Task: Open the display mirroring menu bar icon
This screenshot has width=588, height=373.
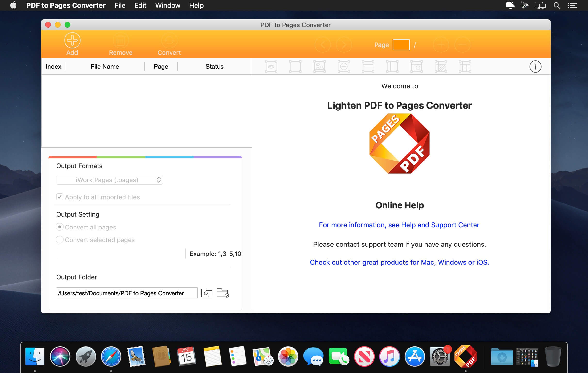Action: tap(540, 5)
